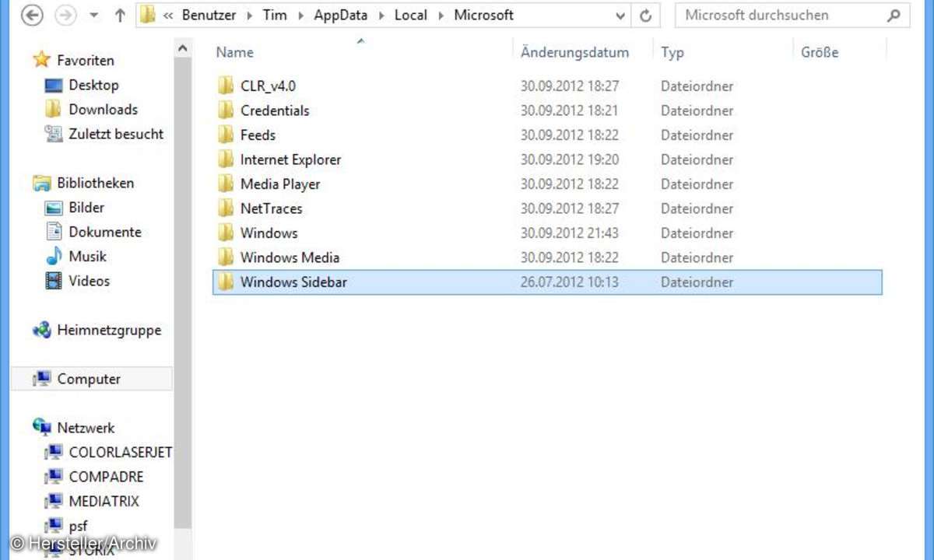Click the search field Microsoft durchsuchen
The height and width of the screenshot is (560, 934).
click(x=792, y=15)
